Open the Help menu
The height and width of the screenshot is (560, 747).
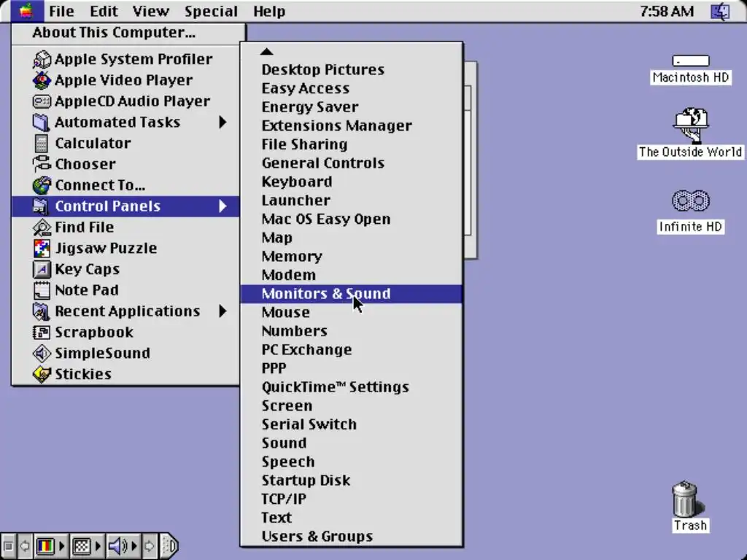269,11
